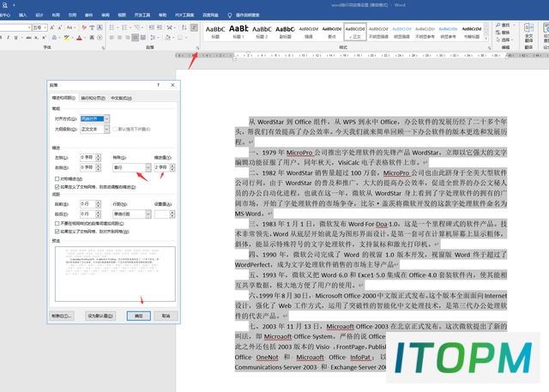
Task: Click the Text Effects icon
Action: pyautogui.click(x=55, y=38)
